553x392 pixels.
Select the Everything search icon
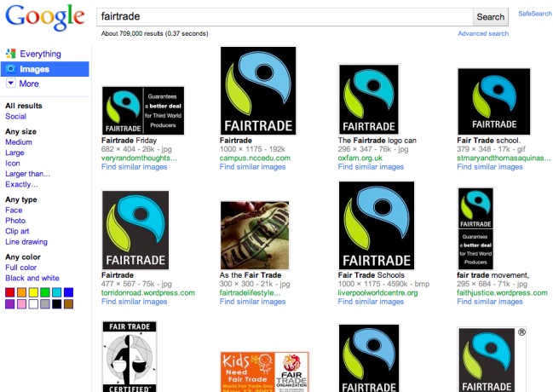[10, 54]
